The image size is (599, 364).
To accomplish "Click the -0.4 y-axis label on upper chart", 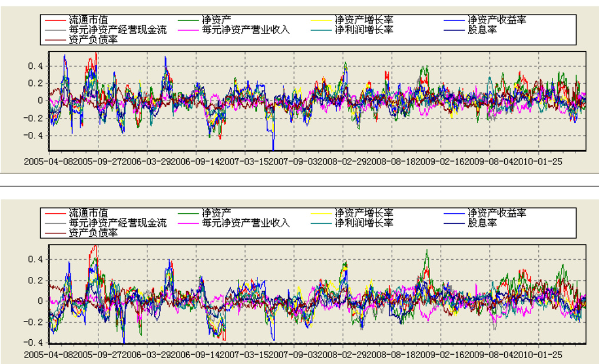I will point(35,135).
